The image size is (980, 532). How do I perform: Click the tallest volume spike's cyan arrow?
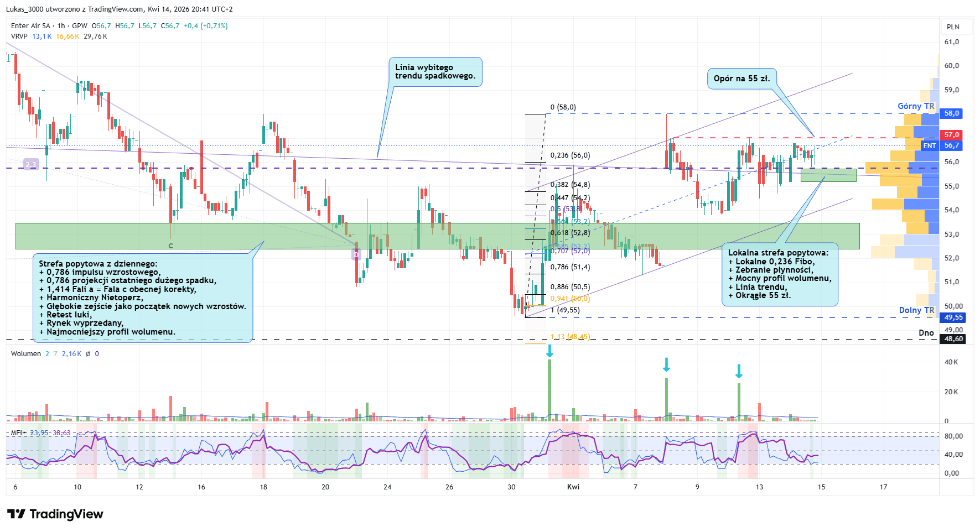549,351
